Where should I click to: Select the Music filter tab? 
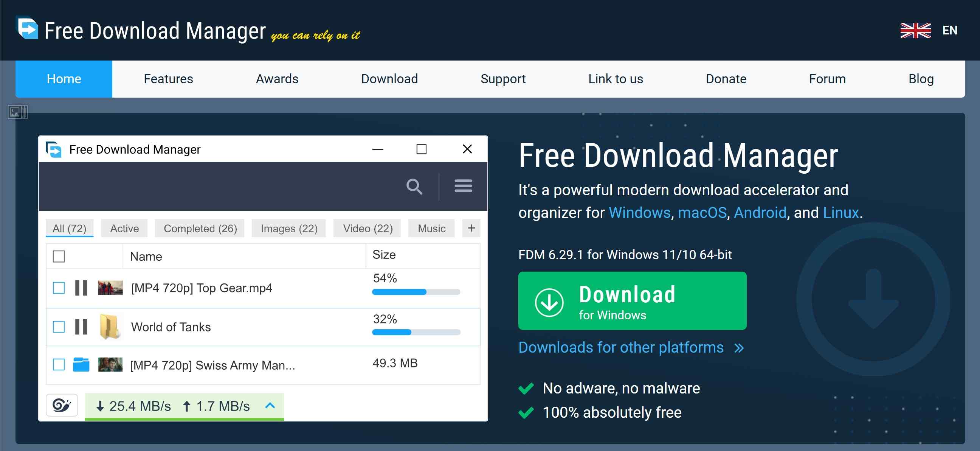(x=431, y=229)
